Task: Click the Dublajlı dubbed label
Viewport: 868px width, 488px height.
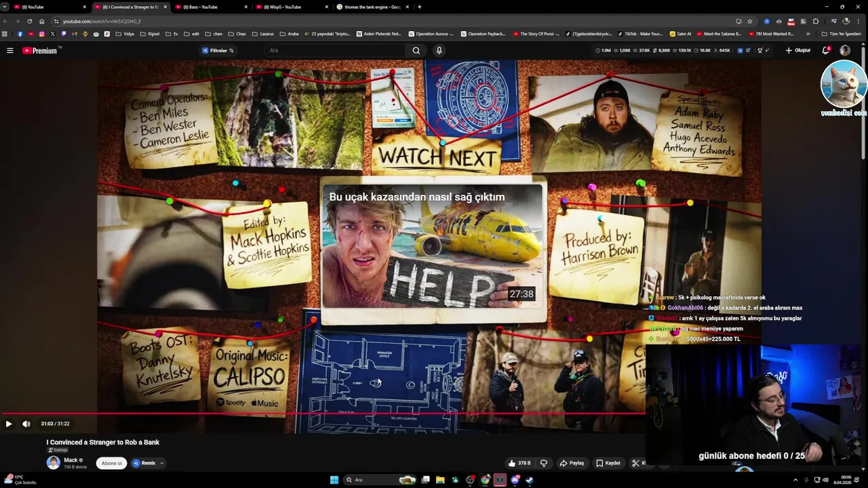Action: point(57,450)
